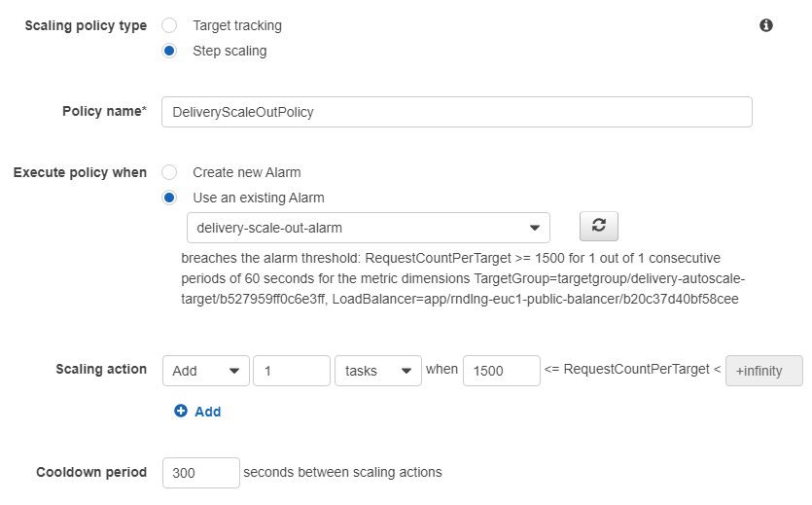The image size is (812, 505).
Task: Focus the scaling adjustment field containing 1
Action: click(291, 371)
